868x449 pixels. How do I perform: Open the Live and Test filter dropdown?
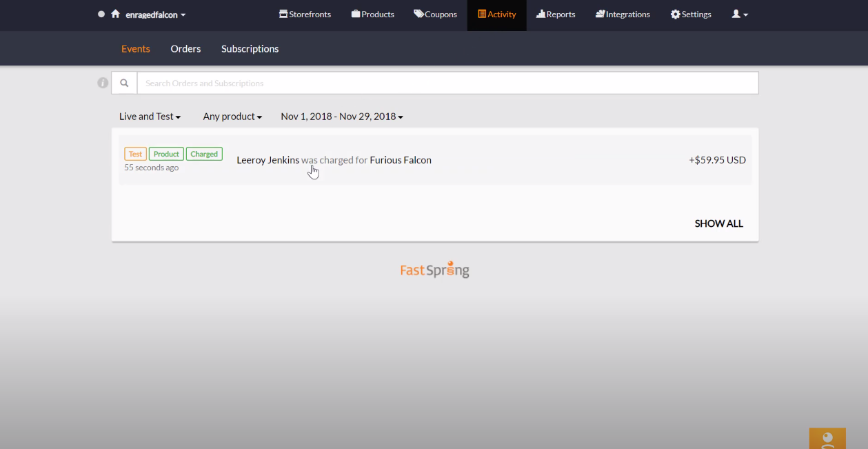click(x=150, y=117)
